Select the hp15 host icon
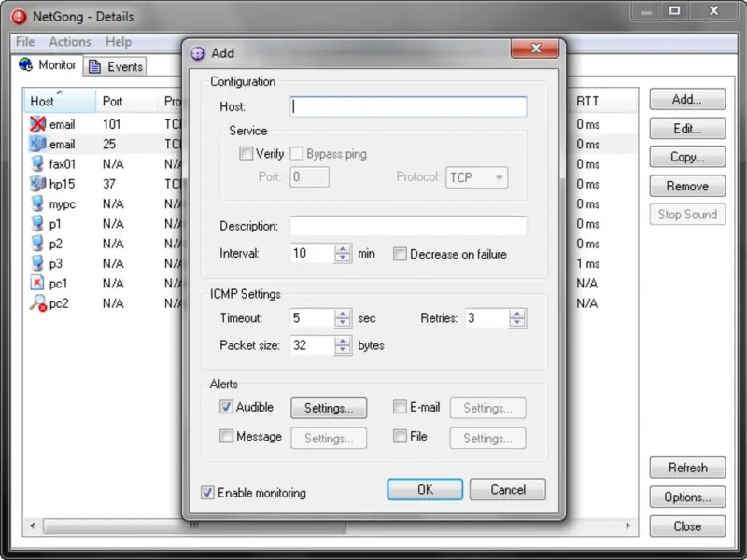This screenshot has width=747, height=560. (37, 184)
